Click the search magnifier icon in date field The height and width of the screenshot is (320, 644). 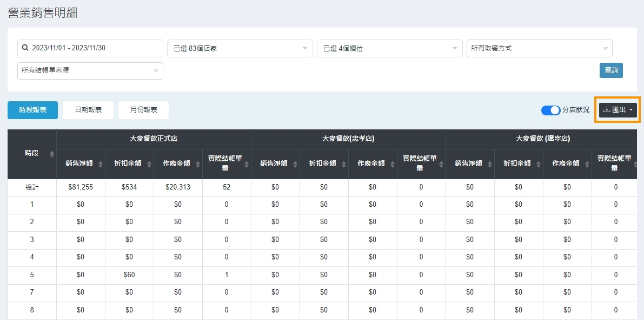[25, 48]
